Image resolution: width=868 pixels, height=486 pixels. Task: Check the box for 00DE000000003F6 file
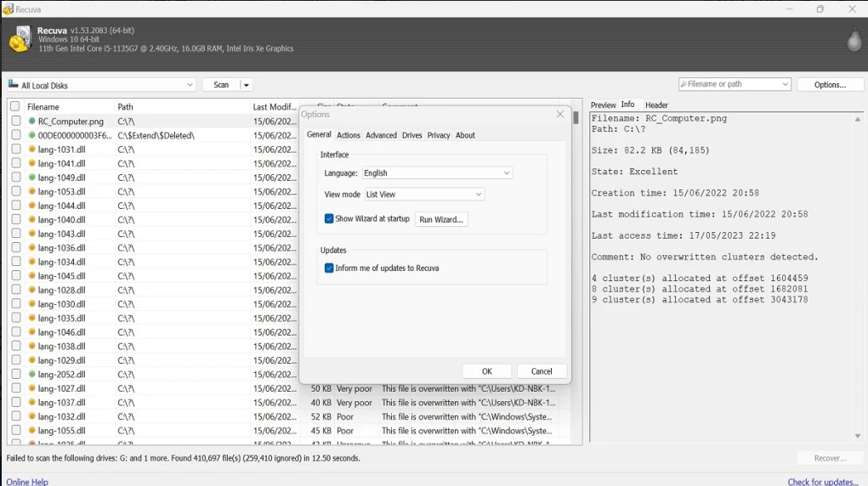(16, 134)
